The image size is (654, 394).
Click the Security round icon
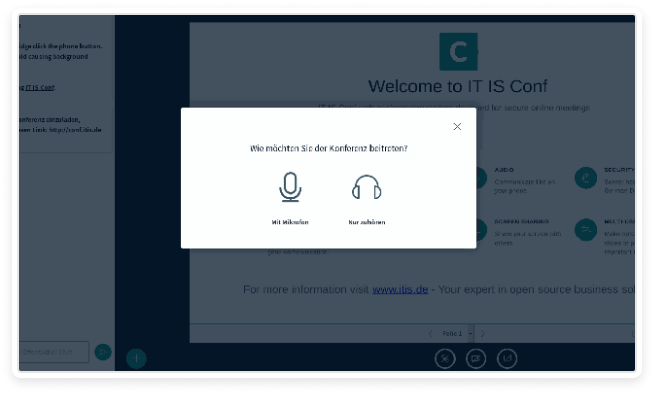[586, 178]
